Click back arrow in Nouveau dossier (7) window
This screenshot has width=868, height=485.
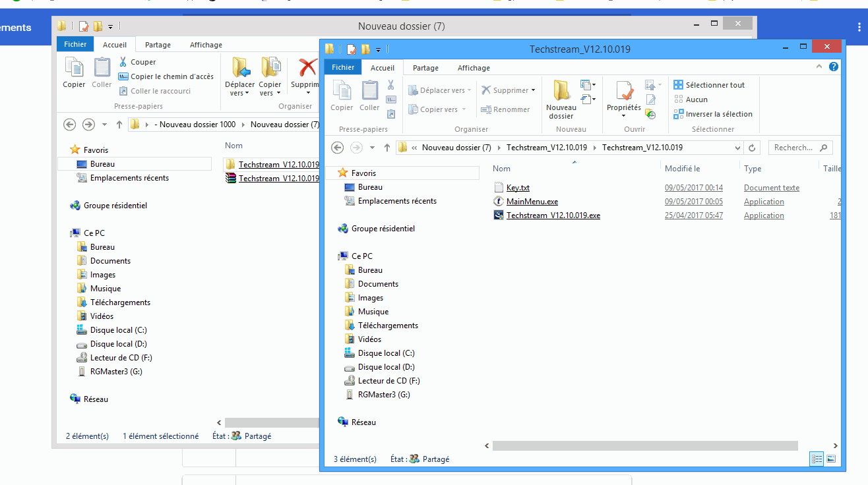(x=70, y=125)
